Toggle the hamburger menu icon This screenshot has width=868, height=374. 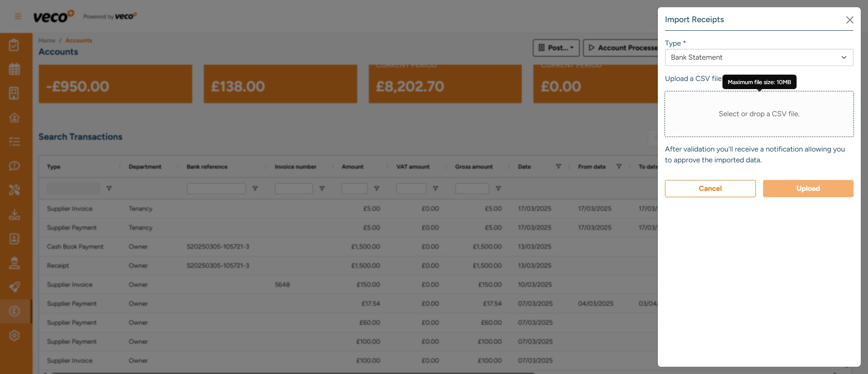(x=18, y=17)
